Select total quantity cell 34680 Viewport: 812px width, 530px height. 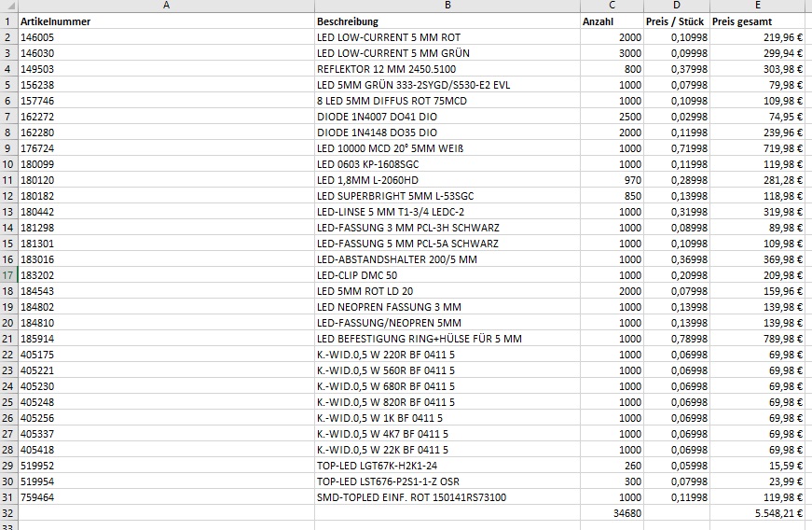point(612,513)
